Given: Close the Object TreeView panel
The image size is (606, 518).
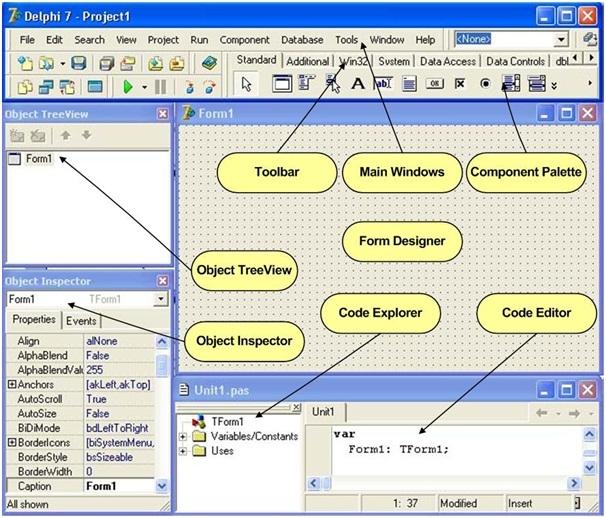Looking at the screenshot, I should click(163, 114).
